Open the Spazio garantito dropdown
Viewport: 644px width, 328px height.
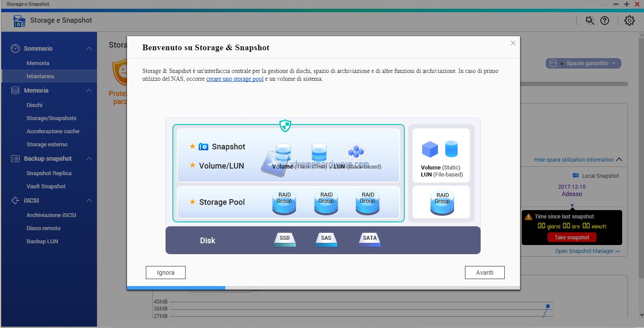tap(583, 63)
